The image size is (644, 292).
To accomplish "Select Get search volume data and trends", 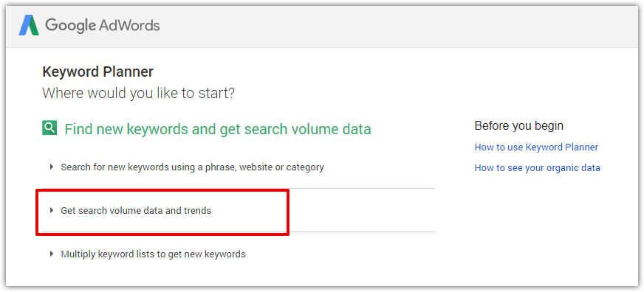I will pyautogui.click(x=136, y=211).
